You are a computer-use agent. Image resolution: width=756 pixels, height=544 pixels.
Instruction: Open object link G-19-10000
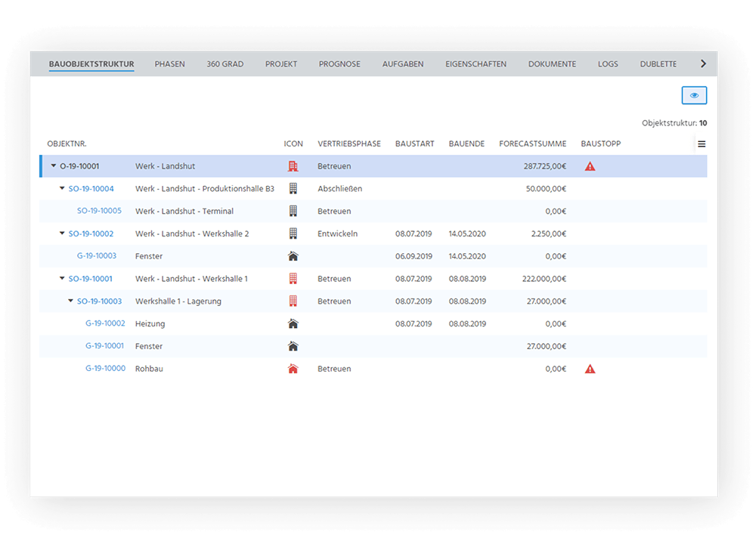pyautogui.click(x=105, y=369)
